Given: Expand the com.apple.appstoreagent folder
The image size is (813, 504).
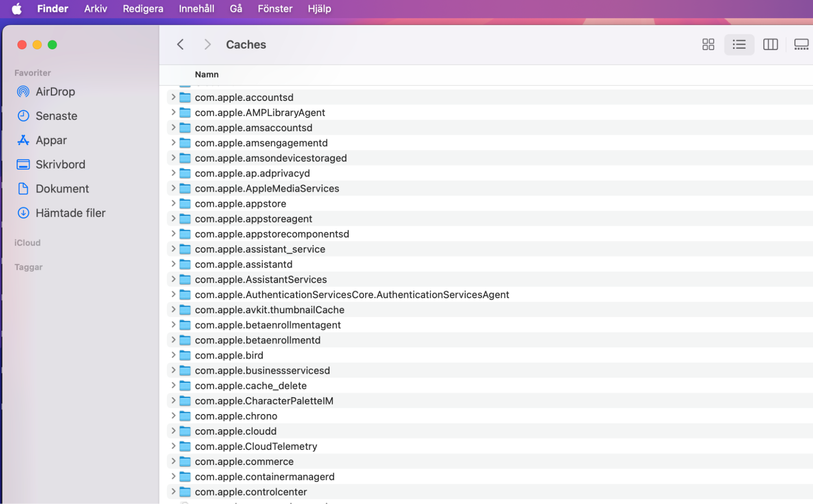Looking at the screenshot, I should (x=173, y=219).
